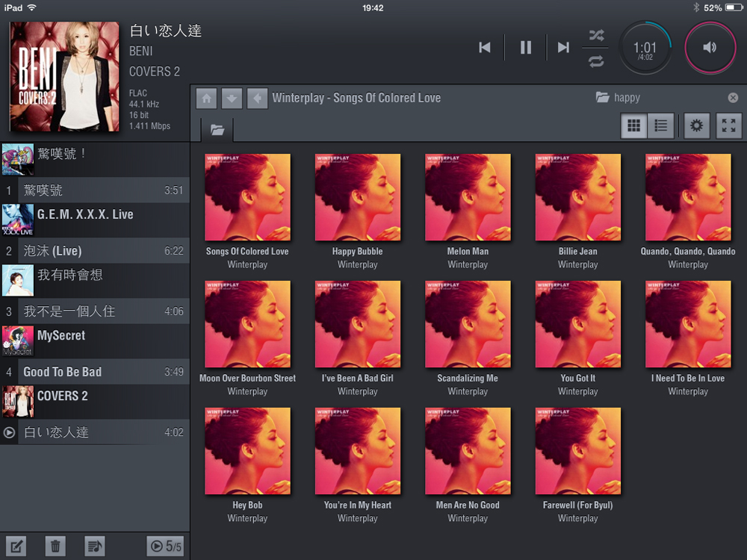The height and width of the screenshot is (560, 747).
Task: Click the now playing title 白い恋人達
Action: tap(165, 31)
